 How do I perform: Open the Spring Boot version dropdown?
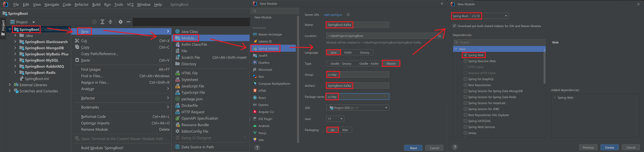506,16
